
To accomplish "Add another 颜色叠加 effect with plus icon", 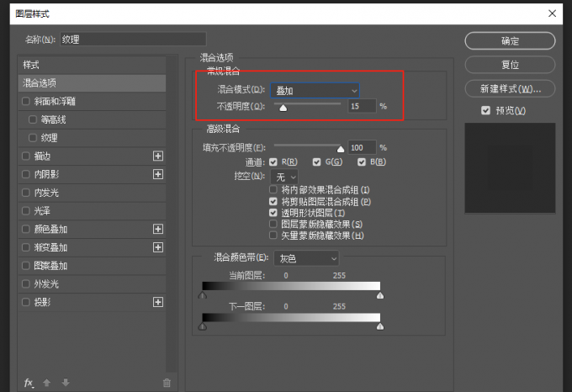I will [x=158, y=229].
